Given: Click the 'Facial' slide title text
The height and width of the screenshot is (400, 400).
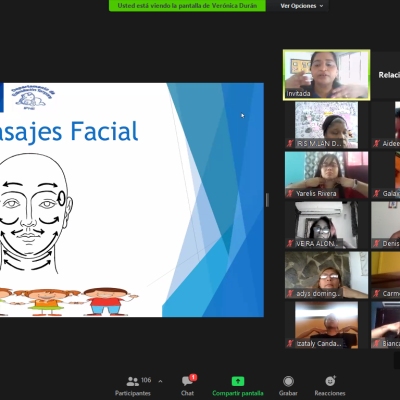Looking at the screenshot, I should click(104, 131).
